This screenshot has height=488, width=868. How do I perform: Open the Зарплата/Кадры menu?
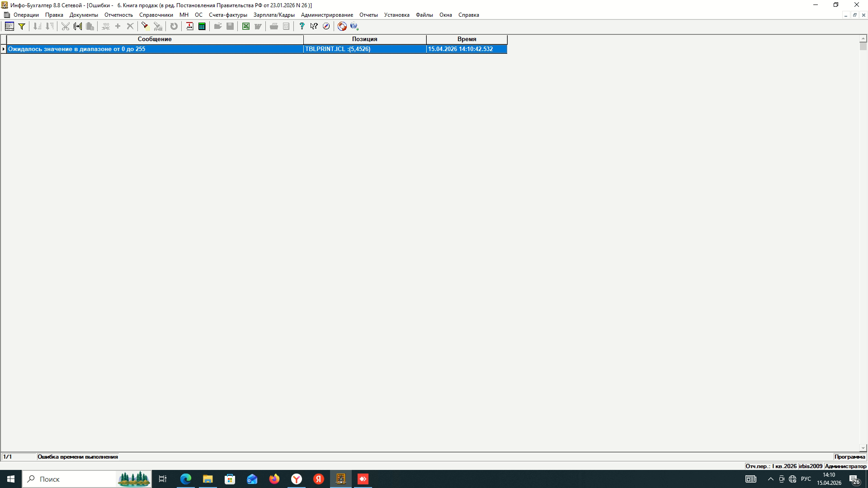click(x=274, y=15)
